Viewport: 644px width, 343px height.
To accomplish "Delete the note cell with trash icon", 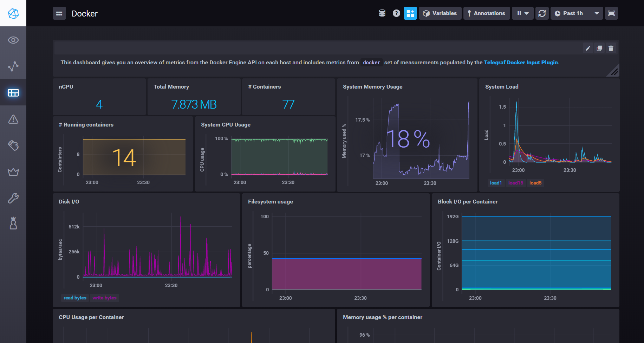I will click(x=611, y=48).
